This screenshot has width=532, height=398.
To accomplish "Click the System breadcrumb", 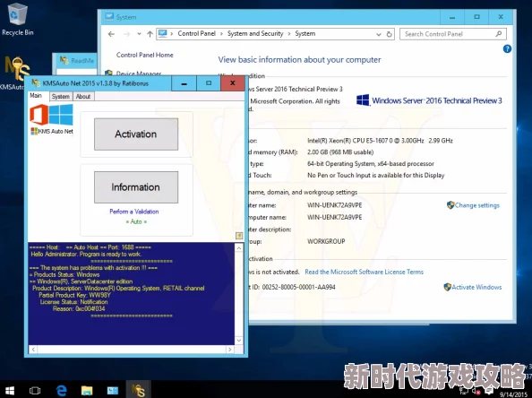I will (x=305, y=34).
